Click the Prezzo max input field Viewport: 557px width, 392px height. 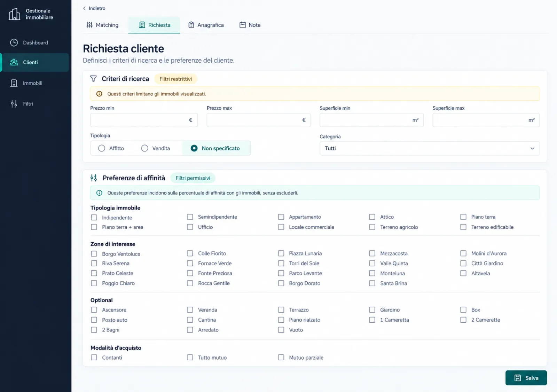click(259, 120)
